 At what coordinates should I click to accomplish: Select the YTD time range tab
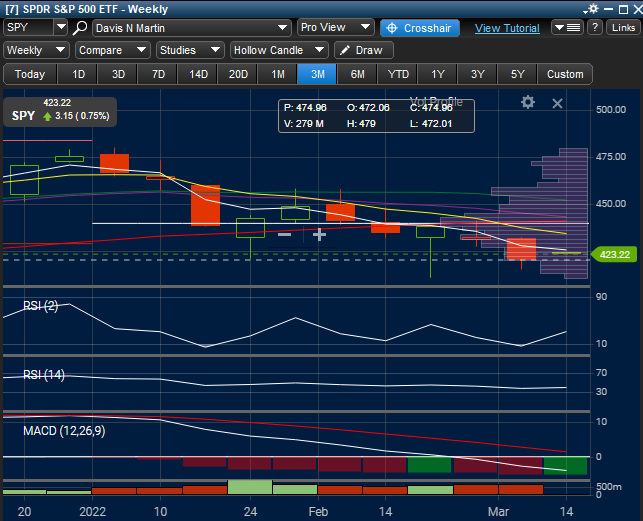pos(398,74)
